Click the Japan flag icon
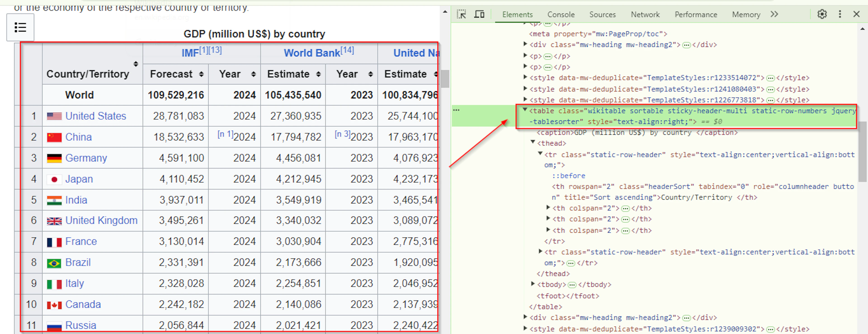This screenshot has height=334, width=868. coord(54,179)
